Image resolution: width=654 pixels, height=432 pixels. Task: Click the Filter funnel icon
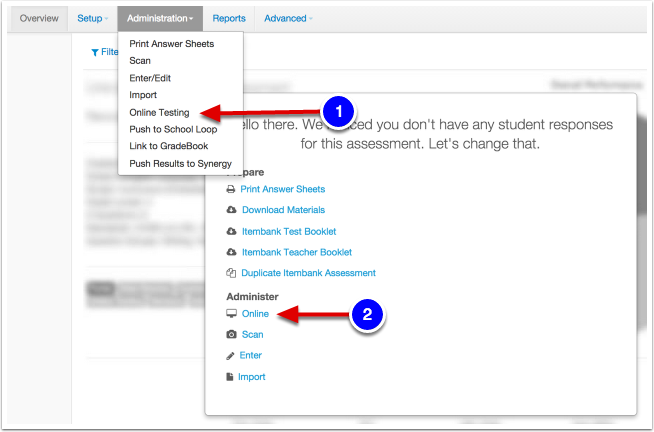(x=95, y=53)
